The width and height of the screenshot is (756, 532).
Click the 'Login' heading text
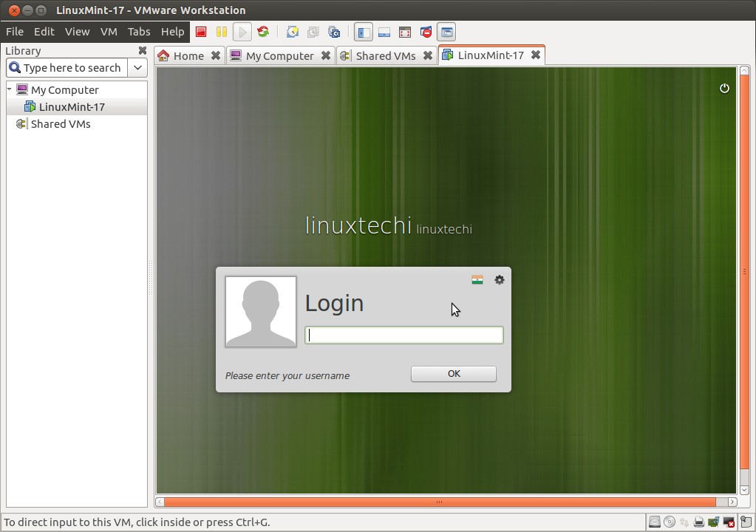[x=334, y=304]
